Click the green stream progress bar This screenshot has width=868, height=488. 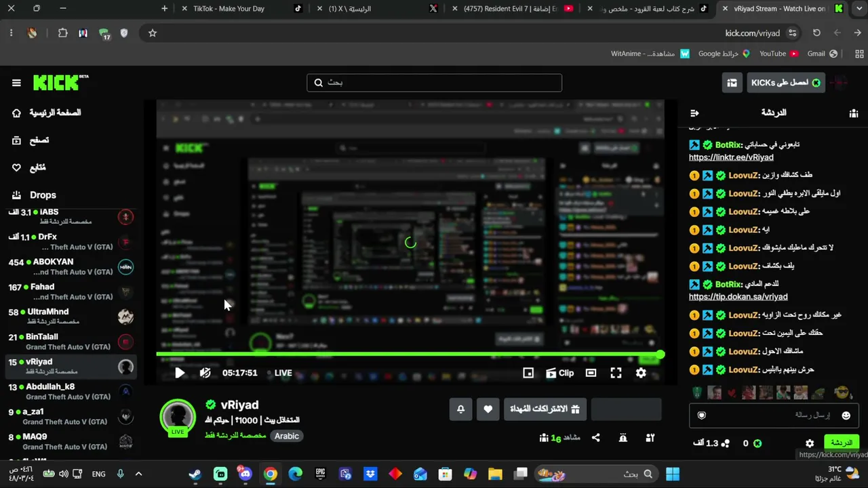coord(410,354)
